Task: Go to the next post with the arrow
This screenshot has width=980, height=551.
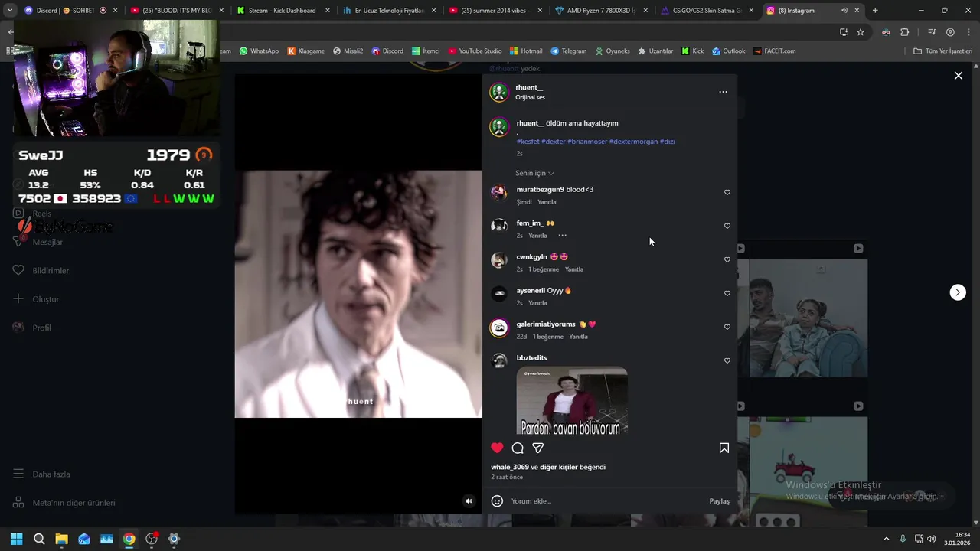Action: (x=958, y=292)
